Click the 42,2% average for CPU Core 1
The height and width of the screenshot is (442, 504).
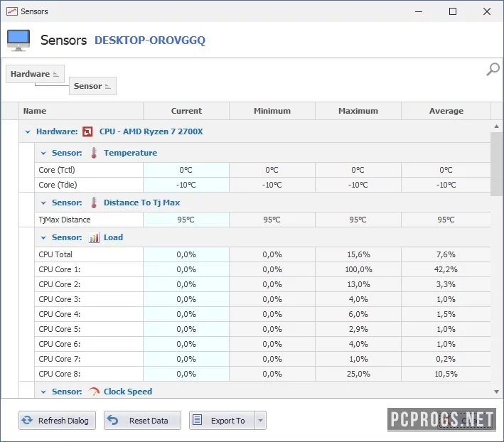446,269
